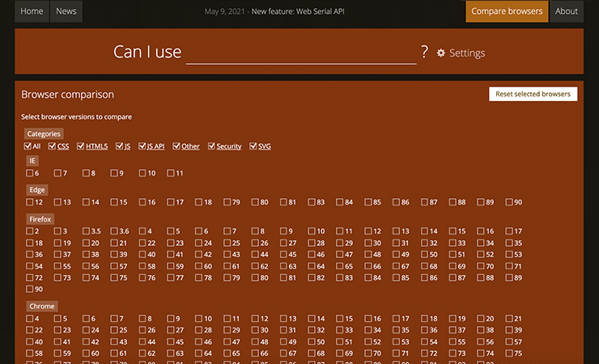Viewport: 599px width, 364px height.
Task: Toggle the SVG category checkbox
Action: [x=253, y=146]
